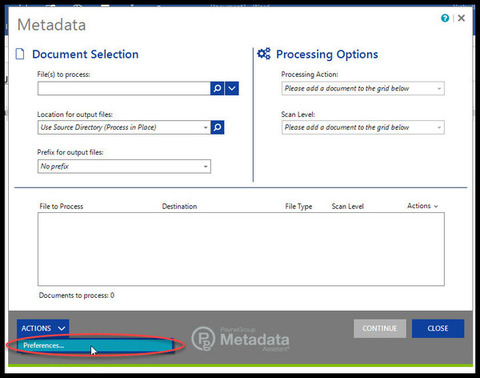
Task: Open the Processing Action dropdown
Action: tap(363, 89)
